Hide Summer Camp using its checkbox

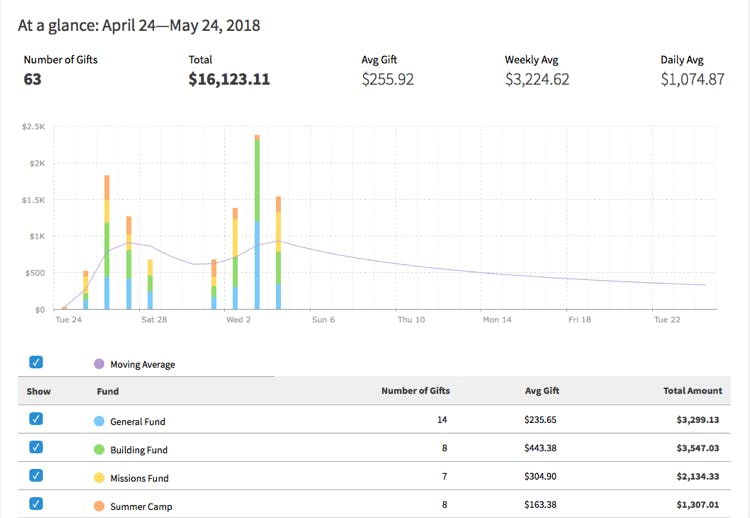pos(36,505)
